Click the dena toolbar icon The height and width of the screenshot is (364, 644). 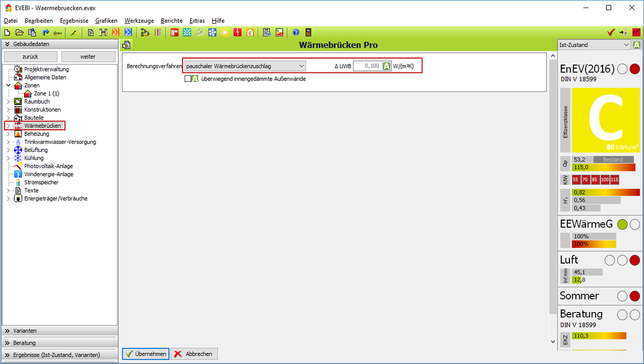coord(58,32)
